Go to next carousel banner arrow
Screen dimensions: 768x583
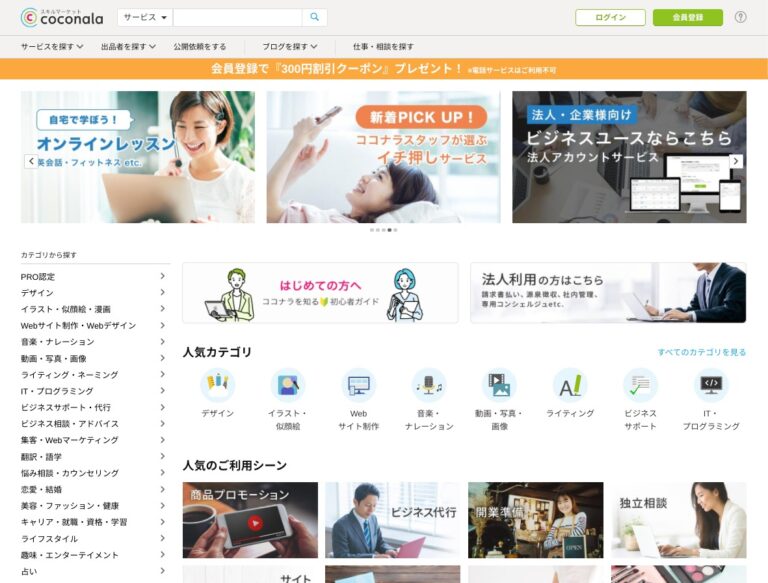(736, 161)
